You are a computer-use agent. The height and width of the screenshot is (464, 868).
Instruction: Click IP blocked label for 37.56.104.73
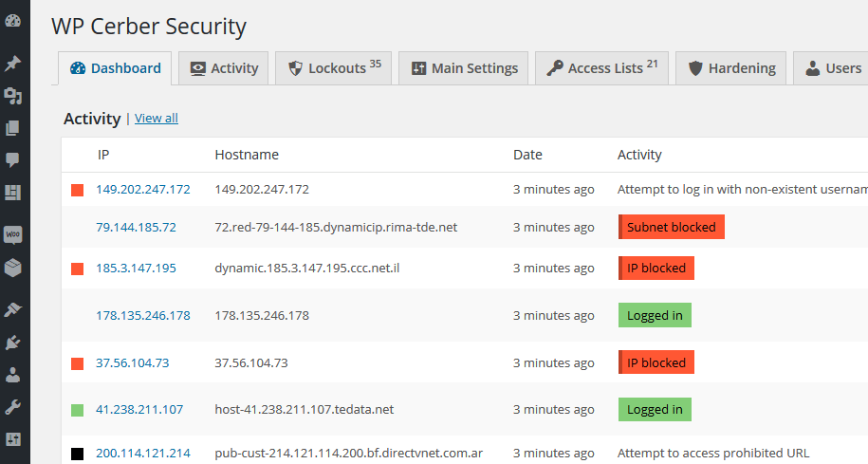[x=656, y=362]
